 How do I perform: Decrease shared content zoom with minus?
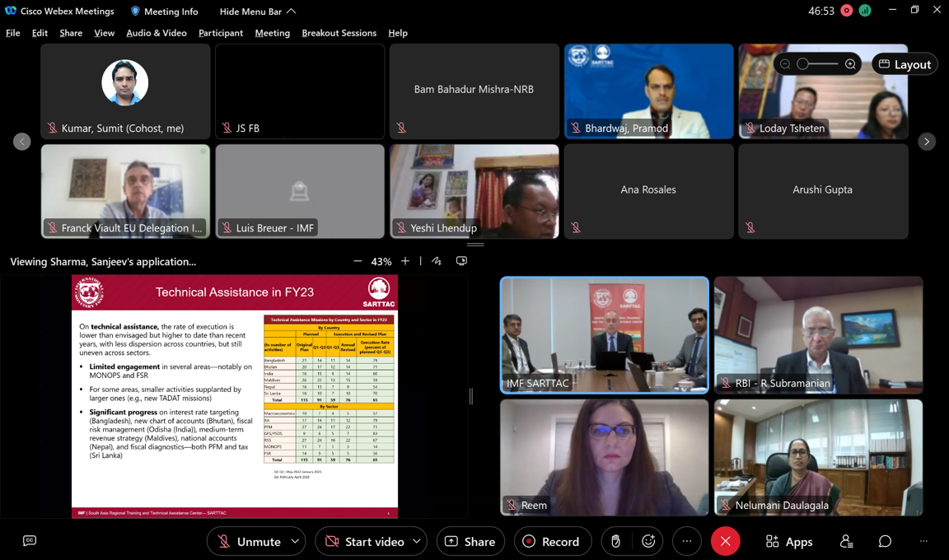click(x=358, y=261)
